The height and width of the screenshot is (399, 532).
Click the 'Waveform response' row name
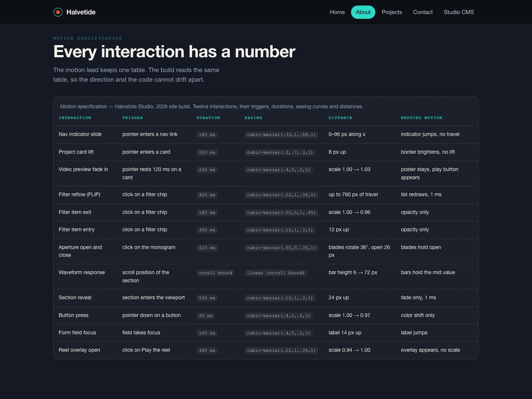pos(82,273)
